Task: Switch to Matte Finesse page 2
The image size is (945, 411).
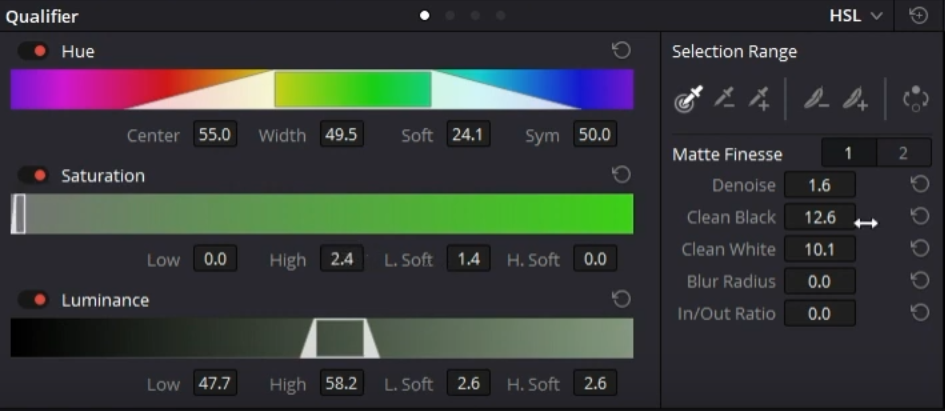Action: click(903, 153)
